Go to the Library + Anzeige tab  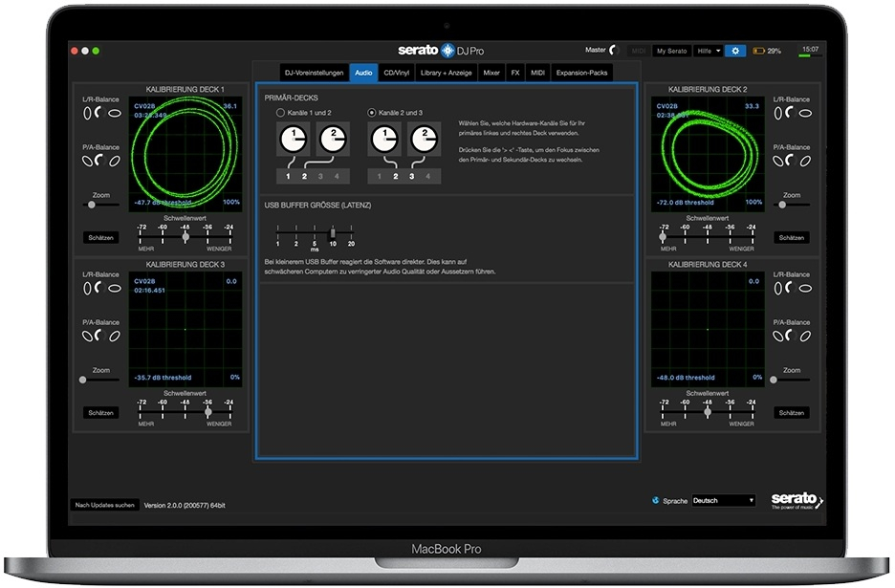pos(446,73)
